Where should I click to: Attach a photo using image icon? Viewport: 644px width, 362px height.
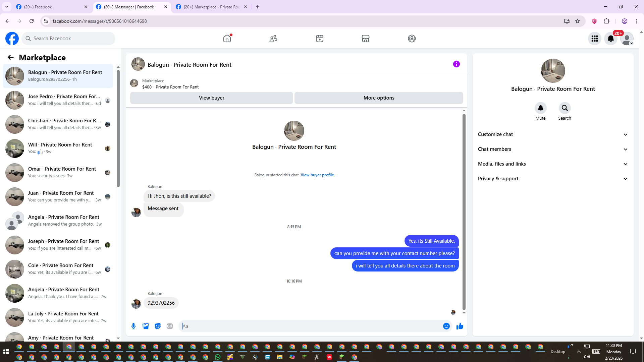tap(146, 326)
